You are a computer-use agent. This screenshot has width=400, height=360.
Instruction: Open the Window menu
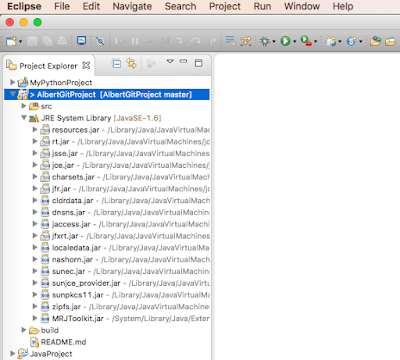[x=302, y=6]
